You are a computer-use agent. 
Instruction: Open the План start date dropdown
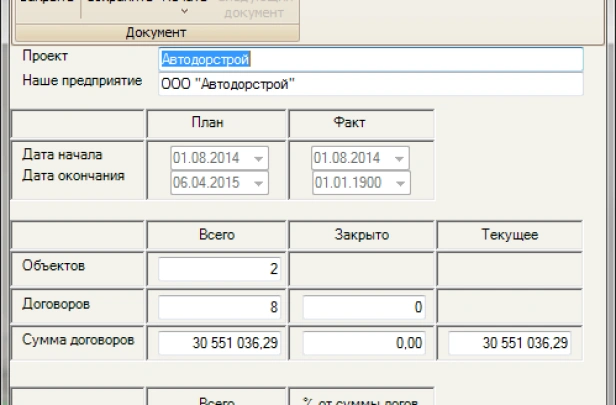(x=259, y=159)
